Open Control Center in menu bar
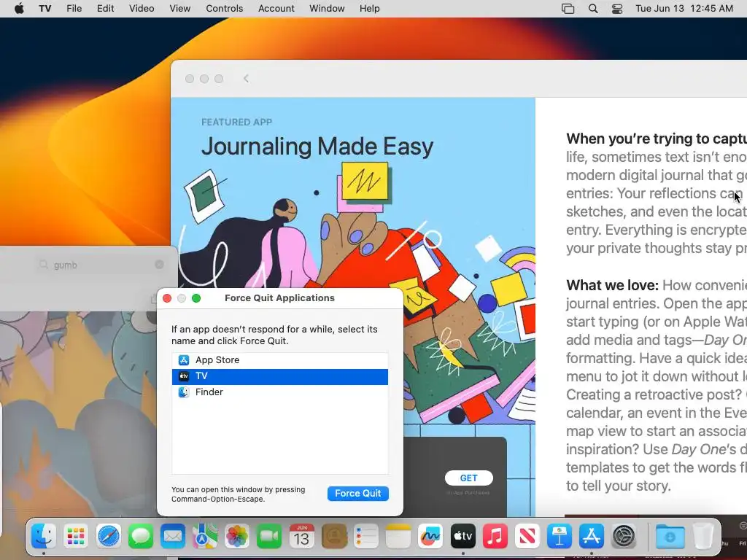 click(617, 9)
